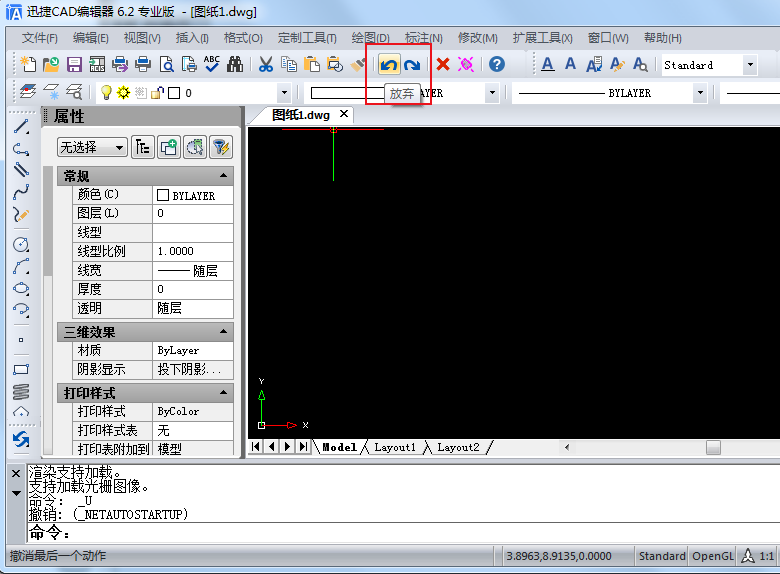Collapse the 常规 properties section
780x574 pixels.
click(223, 176)
